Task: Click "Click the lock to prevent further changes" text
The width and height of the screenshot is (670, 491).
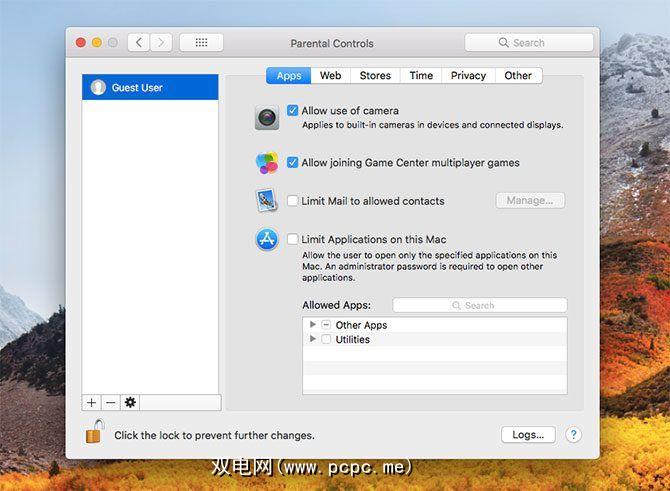Action: pos(214,435)
